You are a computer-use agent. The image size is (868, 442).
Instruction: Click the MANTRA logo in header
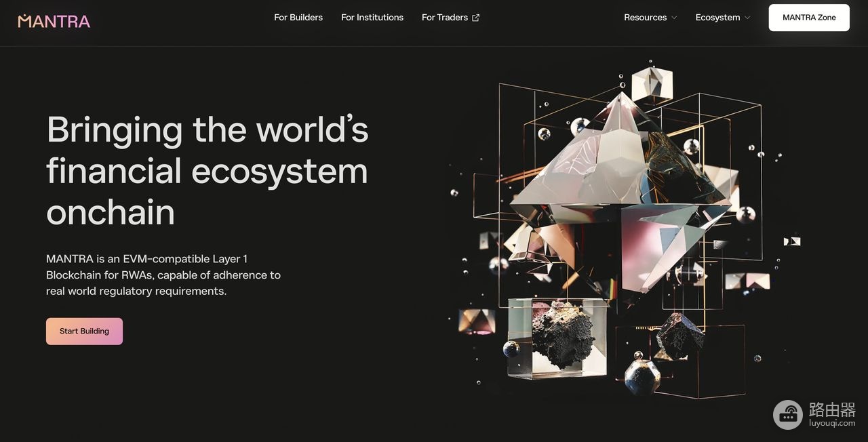(54, 21)
